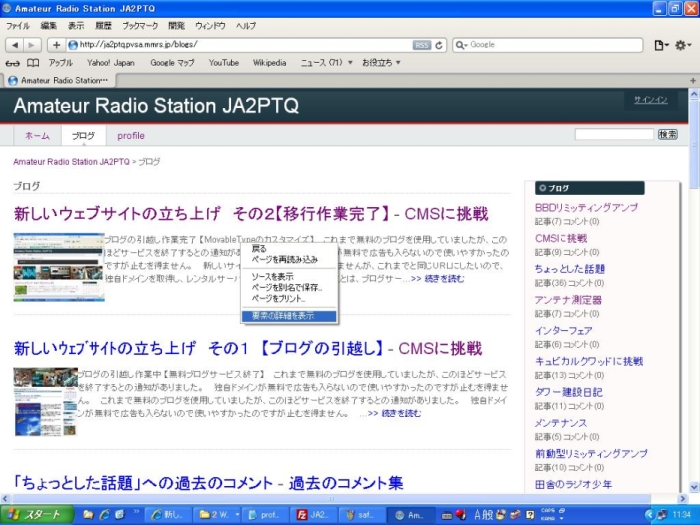Open the profile navigation tab
This screenshot has height=525, width=700.
pos(131,136)
